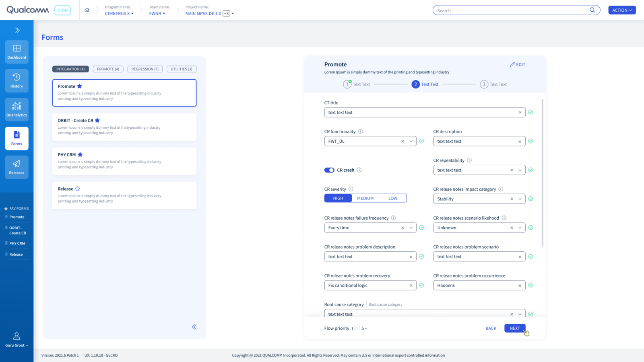644x362 pixels.
Task: Unfavorite the ORBIT - Create CR star
Action: coord(97,120)
